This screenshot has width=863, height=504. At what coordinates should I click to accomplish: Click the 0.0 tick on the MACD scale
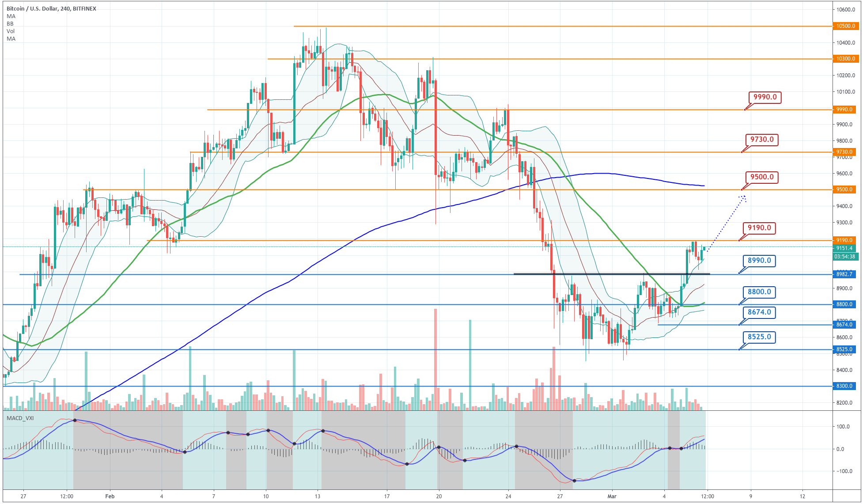point(840,449)
